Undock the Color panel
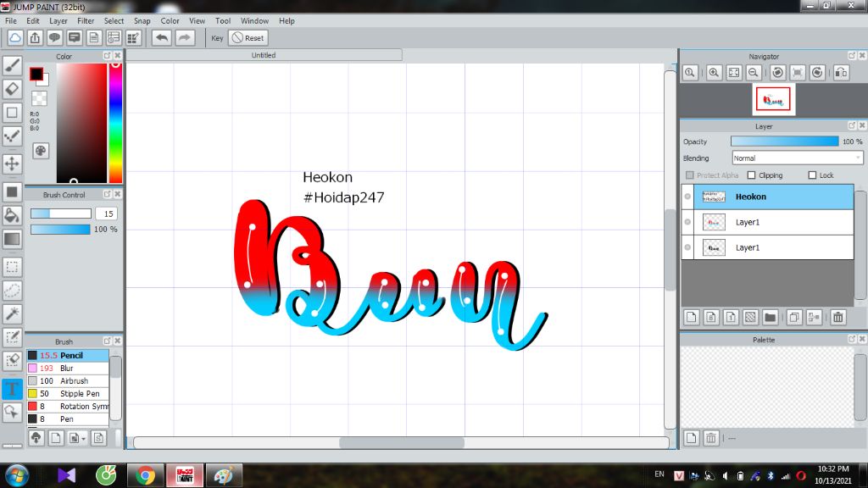868x488 pixels. (x=108, y=56)
